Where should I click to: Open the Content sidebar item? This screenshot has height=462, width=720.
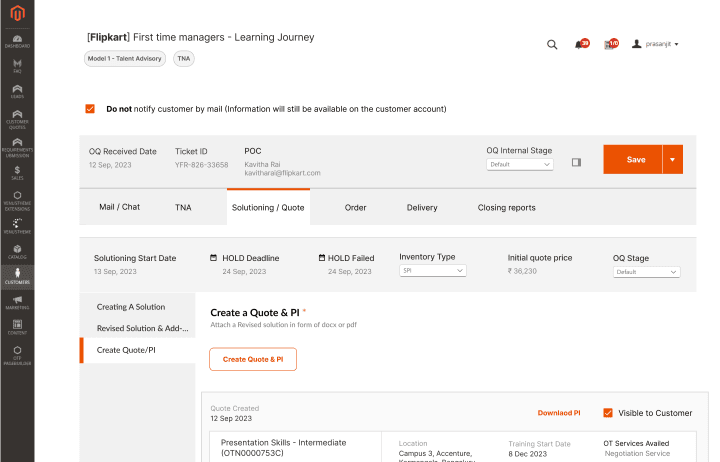[x=17, y=327]
